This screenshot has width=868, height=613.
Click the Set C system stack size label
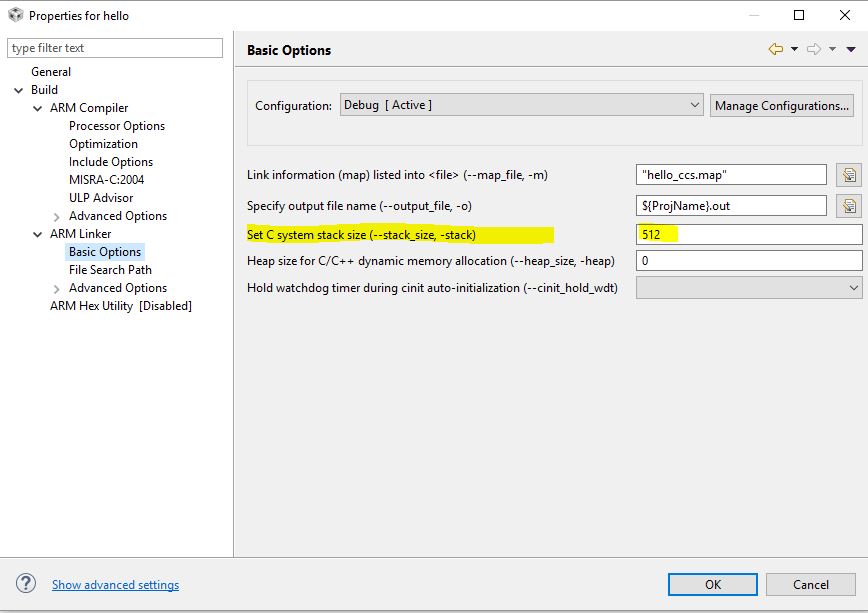pyautogui.click(x=361, y=235)
